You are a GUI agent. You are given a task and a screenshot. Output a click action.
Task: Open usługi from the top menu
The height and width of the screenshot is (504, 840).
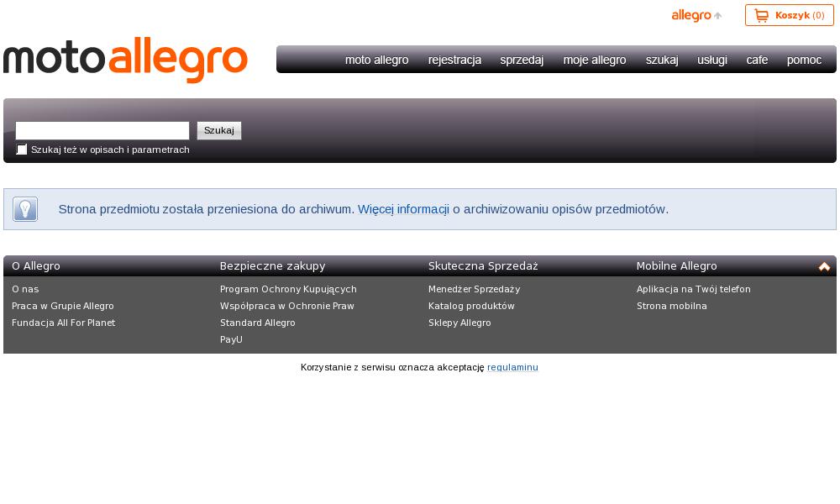(712, 60)
